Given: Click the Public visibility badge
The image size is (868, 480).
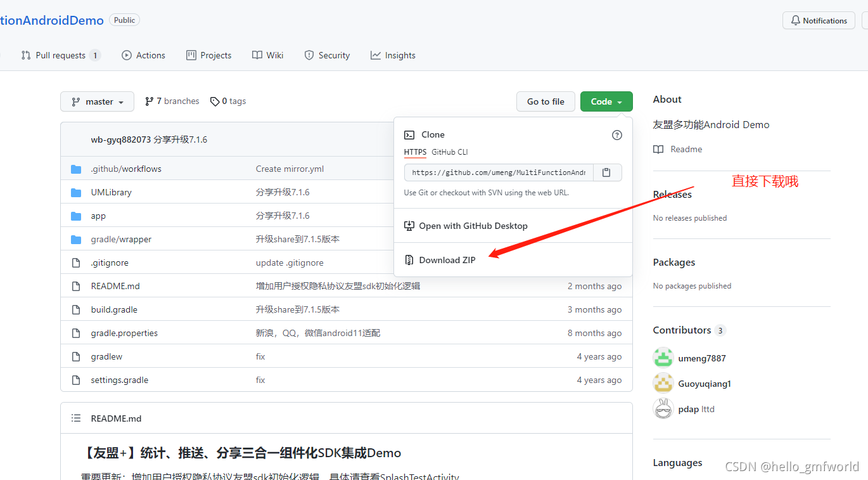Looking at the screenshot, I should click(124, 20).
